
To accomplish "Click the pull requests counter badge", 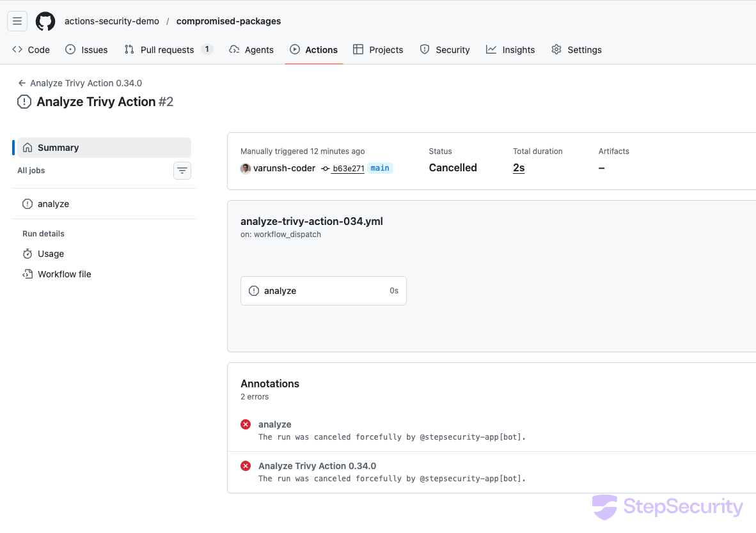I will click(x=207, y=49).
